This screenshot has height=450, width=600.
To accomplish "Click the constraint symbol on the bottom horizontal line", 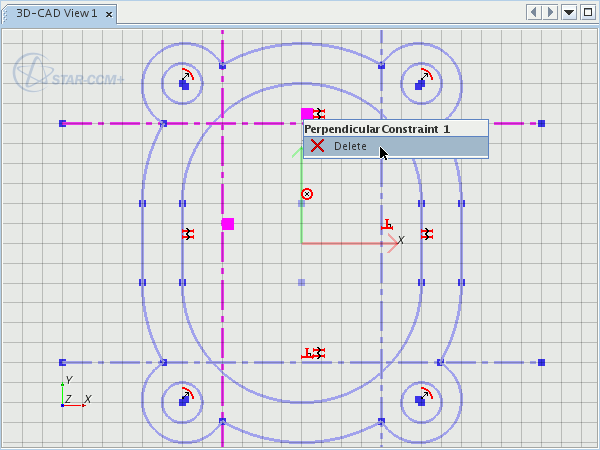I will (x=314, y=353).
